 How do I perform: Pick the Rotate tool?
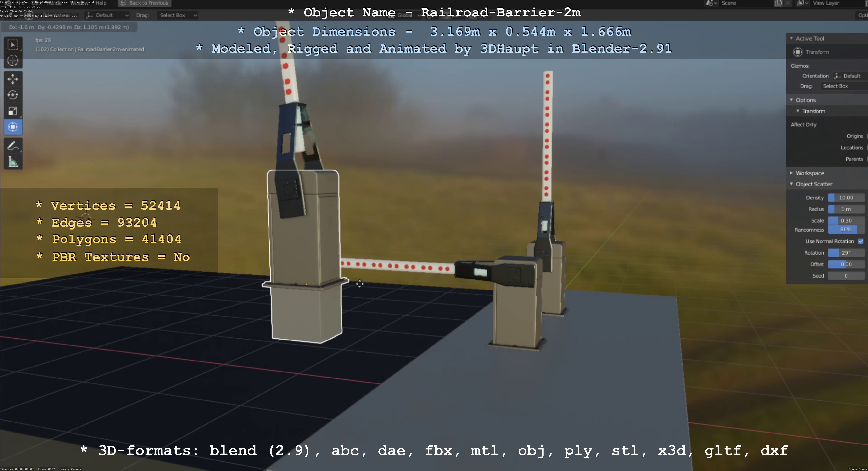(x=13, y=95)
